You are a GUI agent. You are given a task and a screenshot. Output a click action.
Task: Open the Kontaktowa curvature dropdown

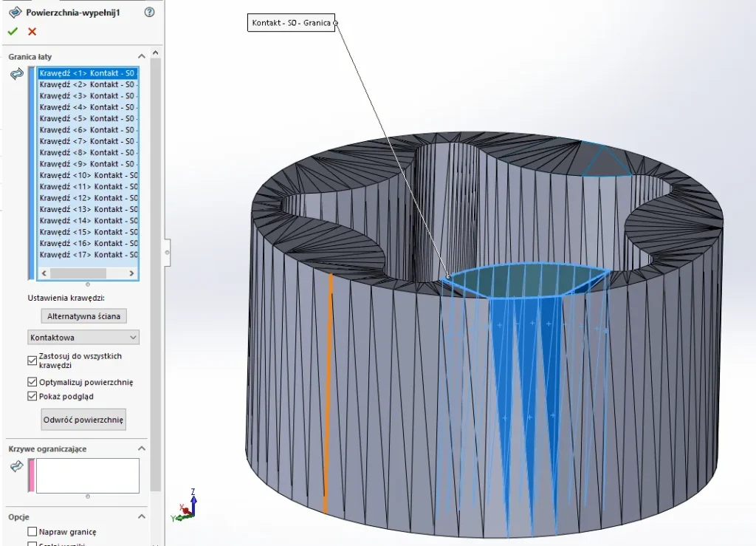(x=83, y=337)
